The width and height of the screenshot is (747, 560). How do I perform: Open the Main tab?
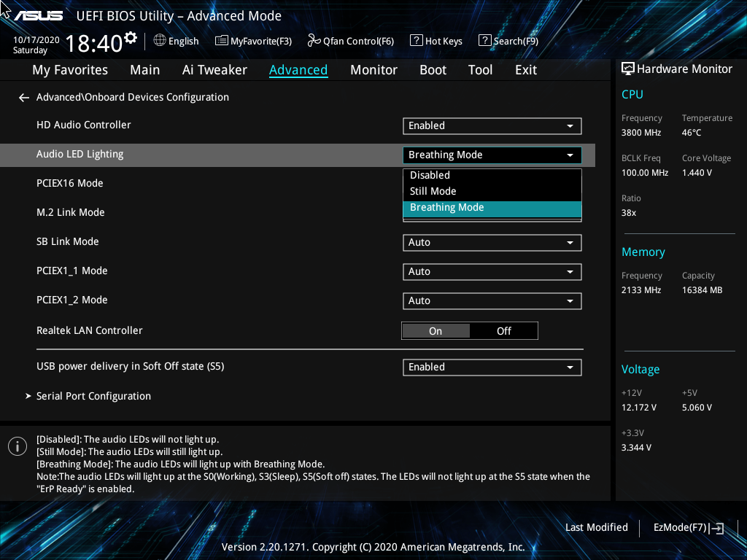pyautogui.click(x=145, y=70)
